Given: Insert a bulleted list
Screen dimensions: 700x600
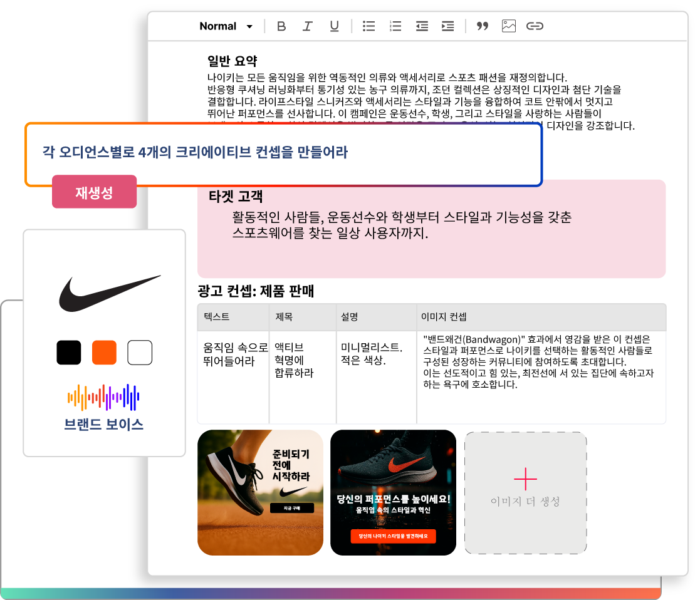Looking at the screenshot, I should (368, 26).
